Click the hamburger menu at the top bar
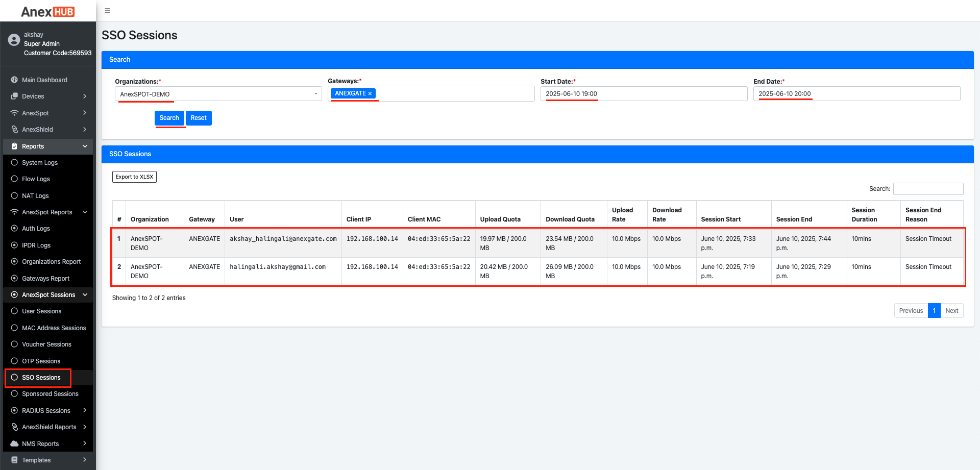The height and width of the screenshot is (470, 980). [107, 10]
